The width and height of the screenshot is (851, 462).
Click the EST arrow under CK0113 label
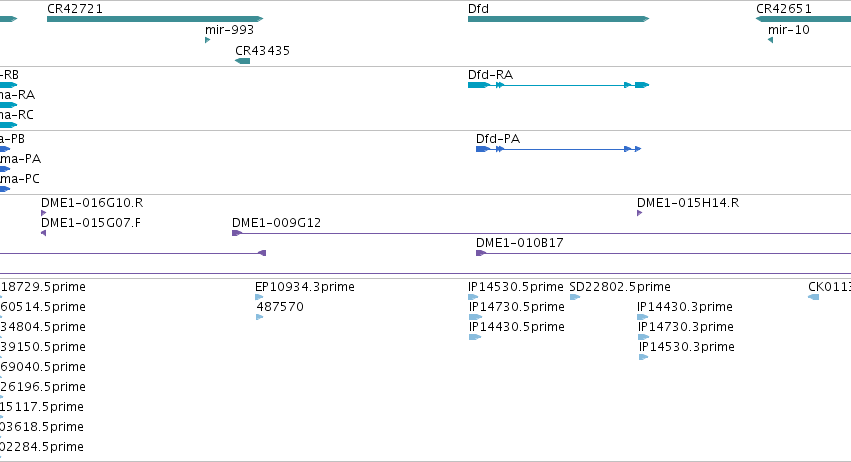814,297
